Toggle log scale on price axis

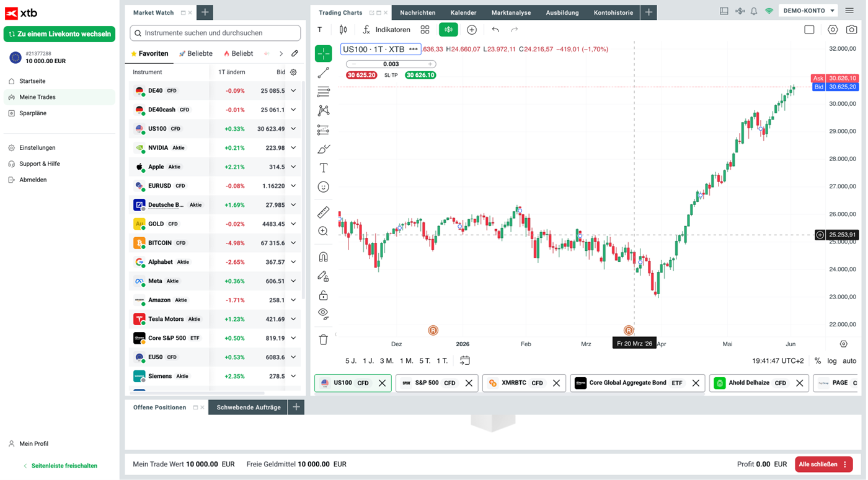point(831,361)
